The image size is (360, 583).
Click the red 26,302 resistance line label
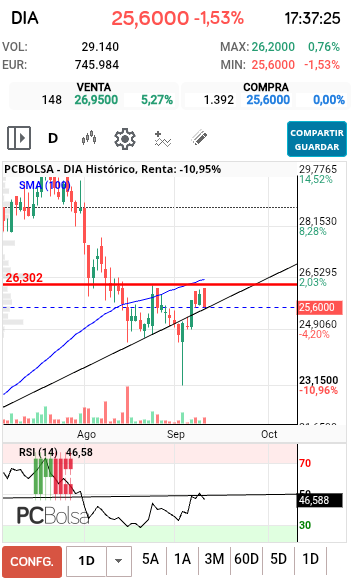coord(24,277)
